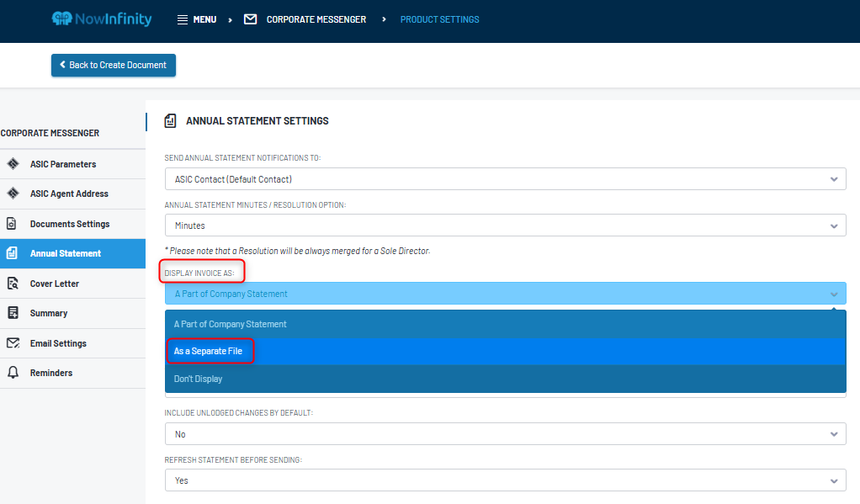Expand the Minutes / Resolution option dropdown
This screenshot has width=860, height=504.
[x=505, y=225]
